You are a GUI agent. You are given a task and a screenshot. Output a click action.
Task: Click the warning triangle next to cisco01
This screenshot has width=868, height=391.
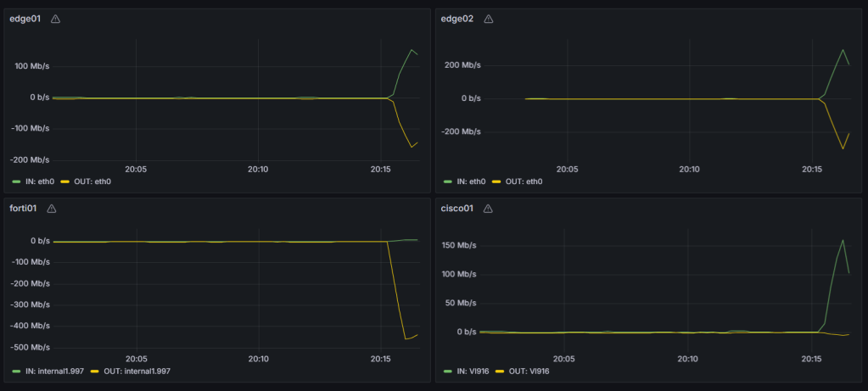click(488, 209)
